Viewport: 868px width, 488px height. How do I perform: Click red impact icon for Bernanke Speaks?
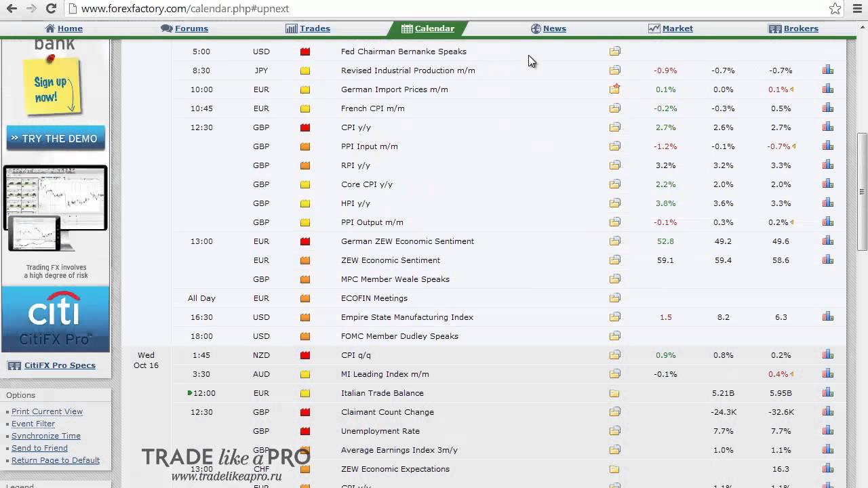tap(305, 52)
